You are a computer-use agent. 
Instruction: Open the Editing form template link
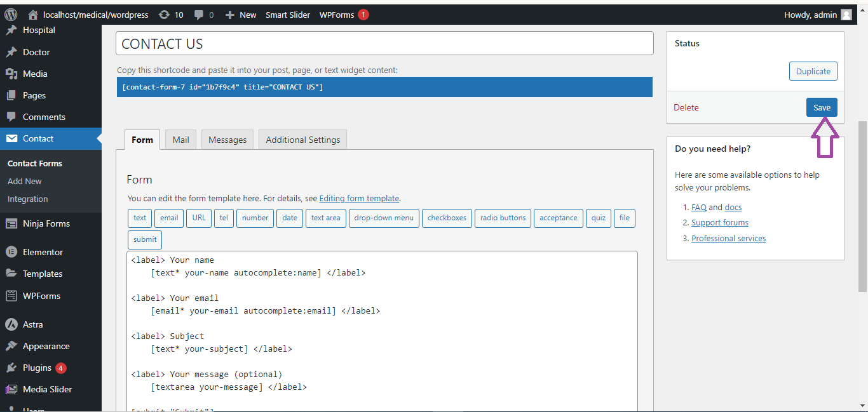[359, 198]
